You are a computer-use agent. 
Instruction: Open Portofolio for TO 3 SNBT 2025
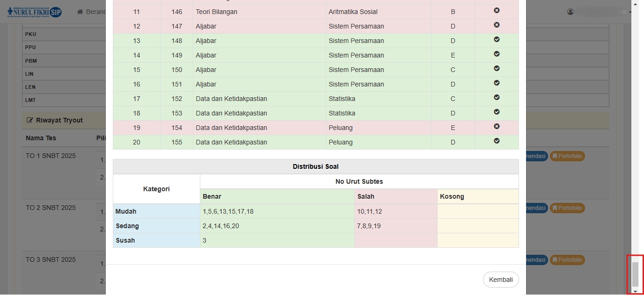tap(567, 260)
